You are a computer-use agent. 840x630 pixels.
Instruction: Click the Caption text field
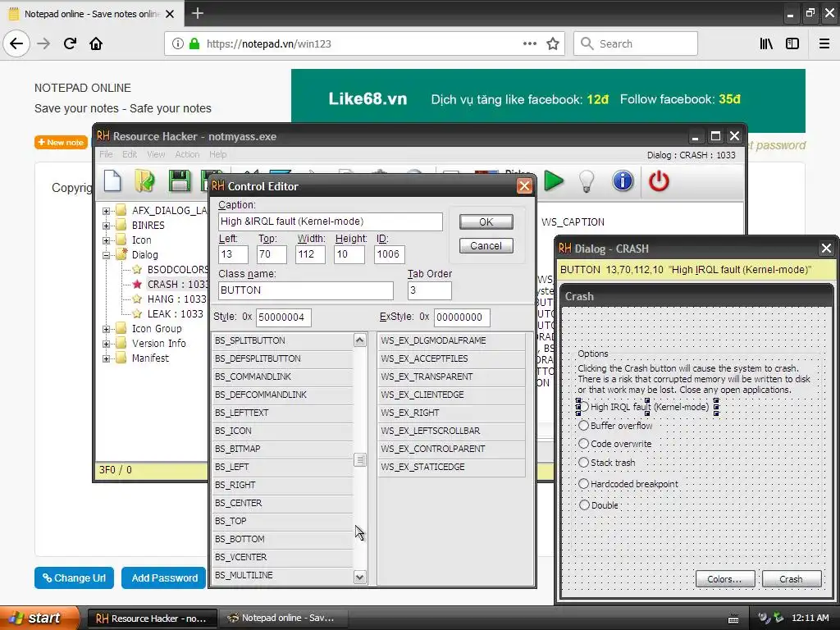pos(331,221)
